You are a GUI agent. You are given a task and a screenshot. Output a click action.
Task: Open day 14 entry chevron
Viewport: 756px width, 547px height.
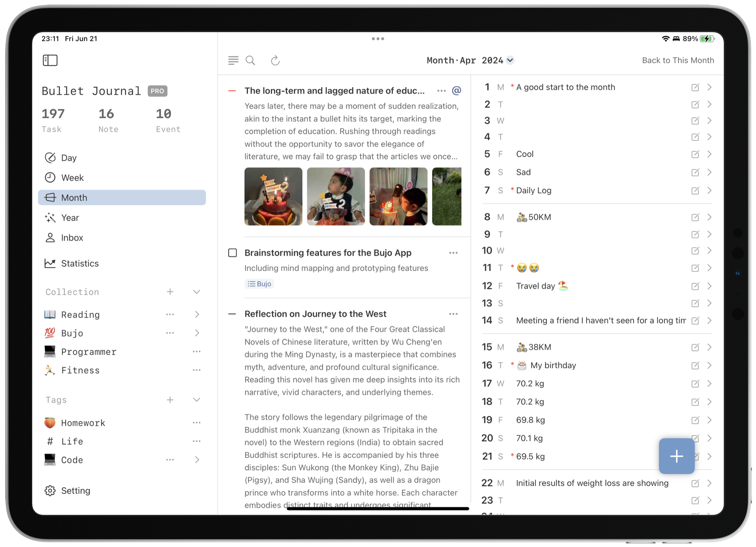709,320
